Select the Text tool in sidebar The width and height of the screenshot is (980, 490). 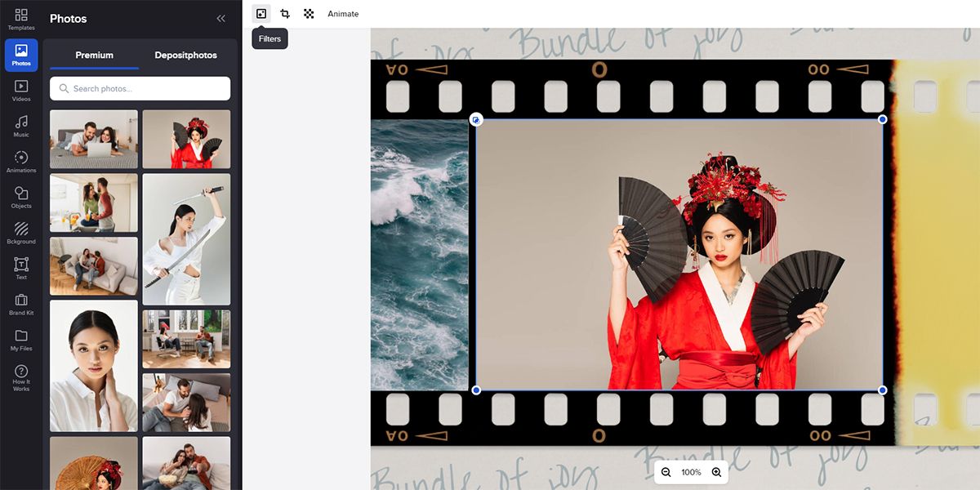pos(21,269)
